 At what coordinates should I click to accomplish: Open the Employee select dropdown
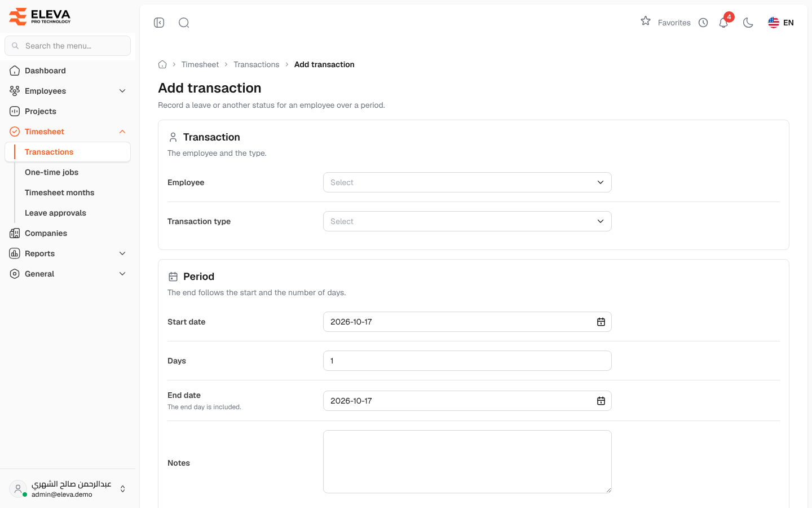click(467, 182)
